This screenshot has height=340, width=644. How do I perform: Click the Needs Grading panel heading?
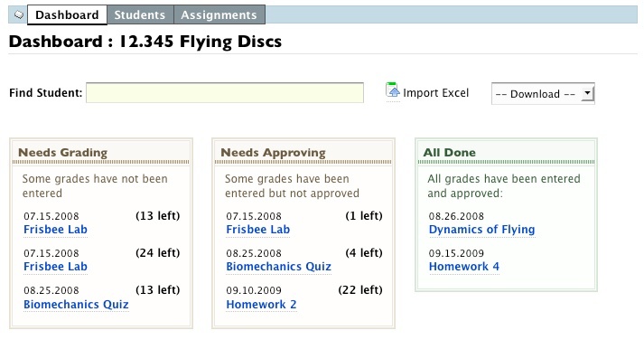[x=63, y=153]
